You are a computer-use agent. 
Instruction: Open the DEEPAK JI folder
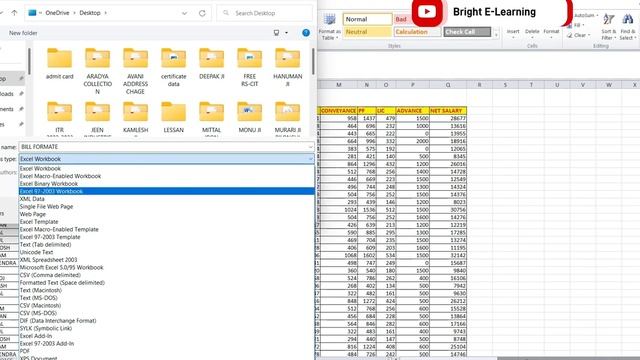211,64
